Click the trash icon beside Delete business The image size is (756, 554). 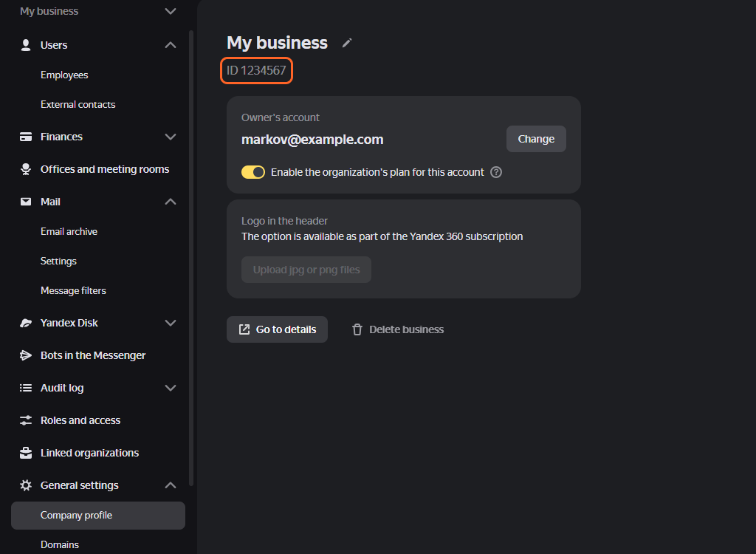point(357,329)
